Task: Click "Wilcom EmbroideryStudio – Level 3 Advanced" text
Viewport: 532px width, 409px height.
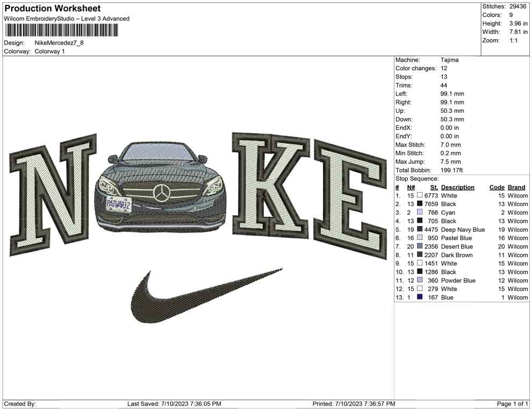Action: 67,19
